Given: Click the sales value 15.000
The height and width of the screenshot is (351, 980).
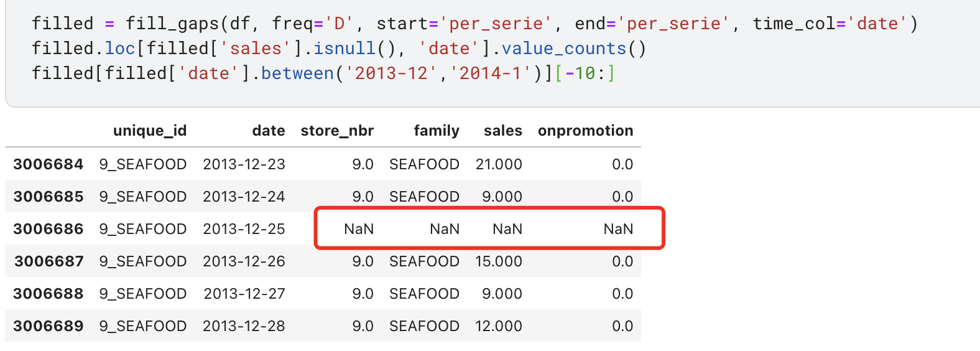Looking at the screenshot, I should coord(499,261).
